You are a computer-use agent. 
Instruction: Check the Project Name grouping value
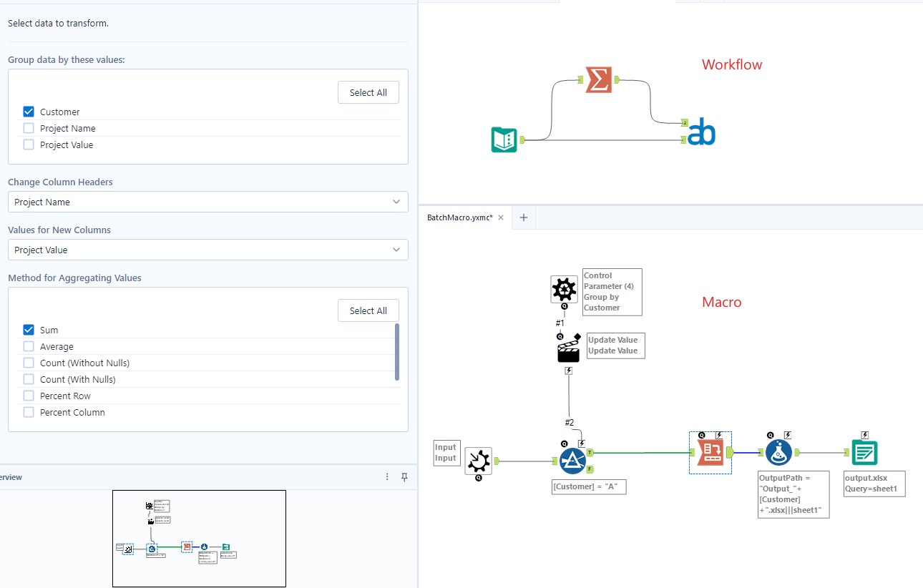pyautogui.click(x=28, y=128)
